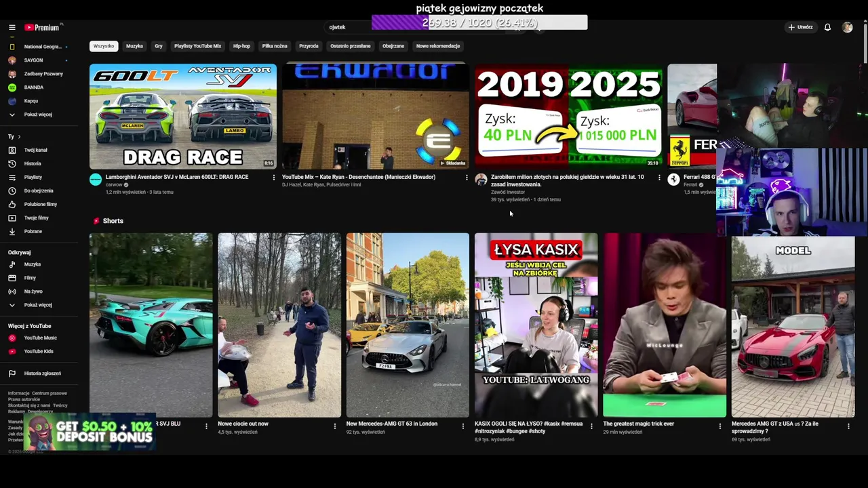
Task: Play the silver Mercedes London short
Action: (x=408, y=325)
